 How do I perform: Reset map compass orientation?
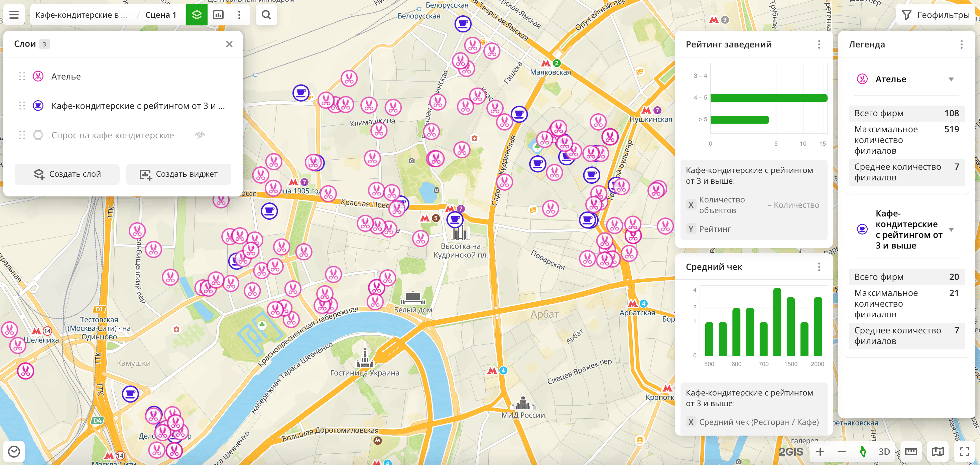click(863, 451)
